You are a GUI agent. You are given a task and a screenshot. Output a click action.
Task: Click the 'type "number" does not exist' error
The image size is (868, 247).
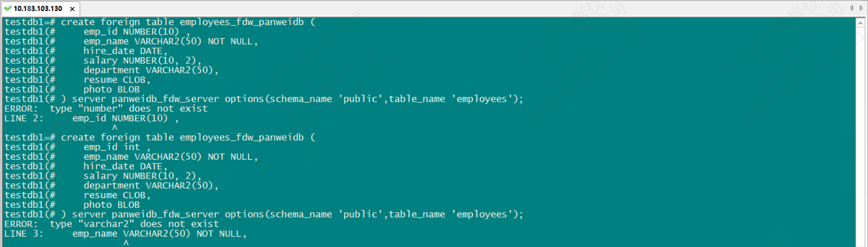128,109
